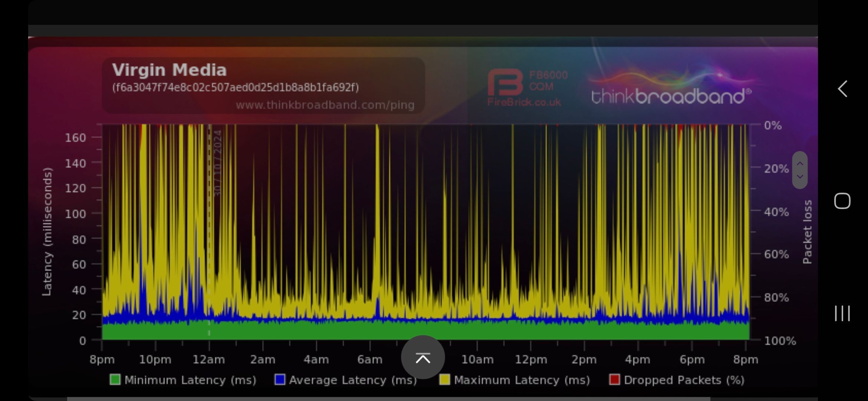Click the Dropped Packets (%) legend label

(x=684, y=380)
